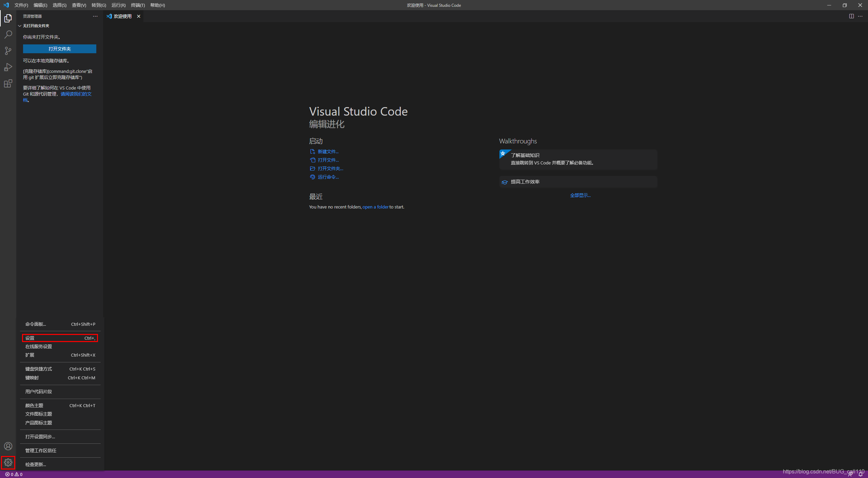Choose 在线服务设置 menu entry
This screenshot has width=868, height=478.
tap(60, 346)
